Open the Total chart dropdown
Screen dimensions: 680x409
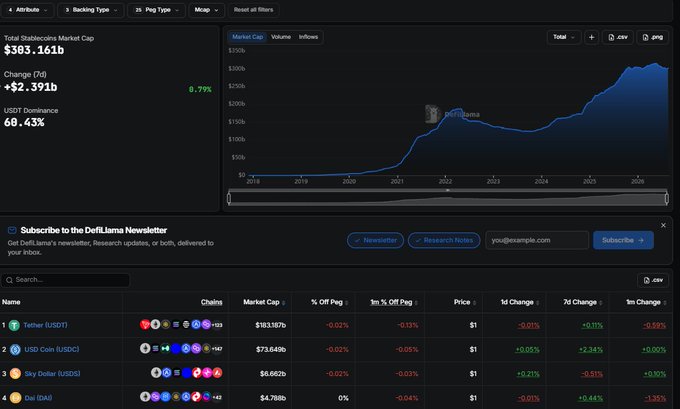(x=564, y=37)
